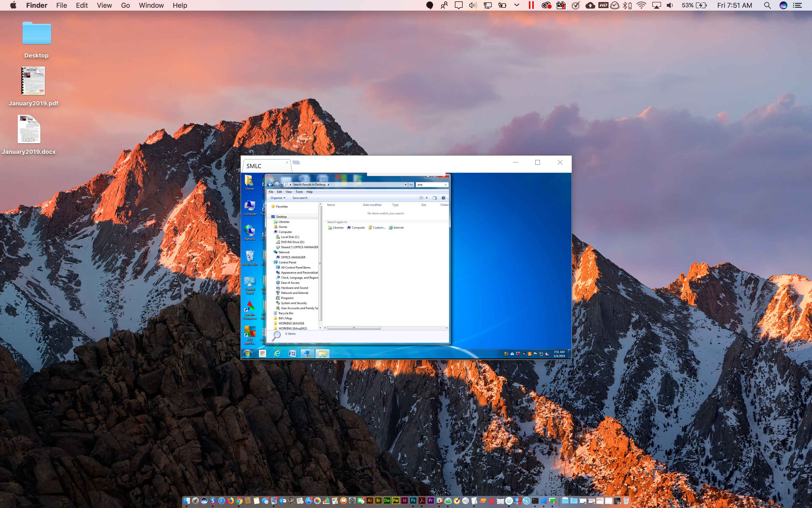This screenshot has width=812, height=508.
Task: Click the Save search button
Action: tap(300, 198)
